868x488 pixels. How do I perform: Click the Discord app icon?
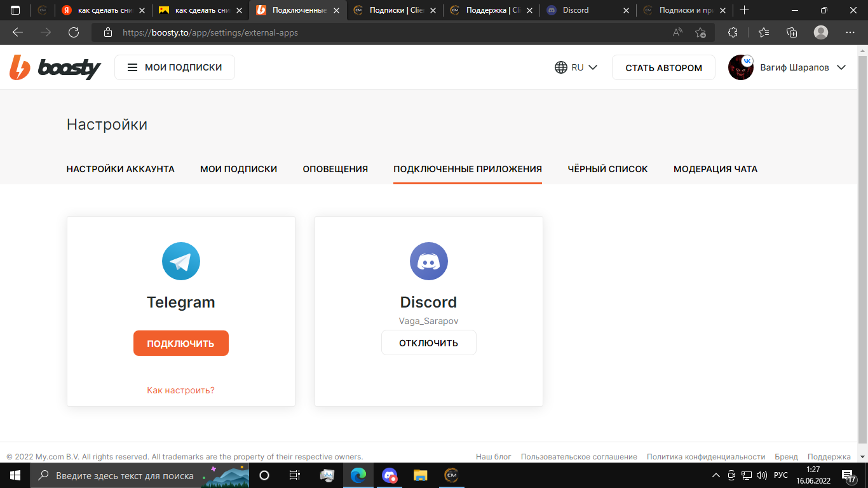pyautogui.click(x=428, y=261)
